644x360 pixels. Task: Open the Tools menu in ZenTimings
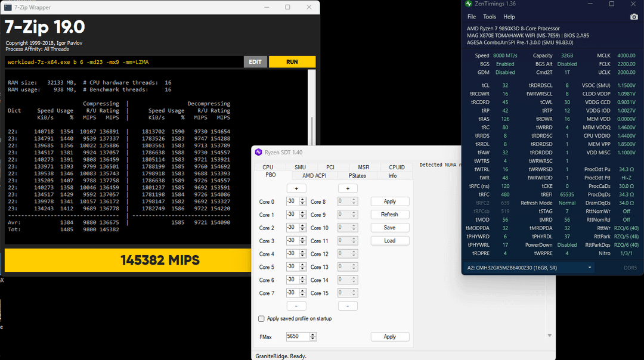[x=489, y=17]
